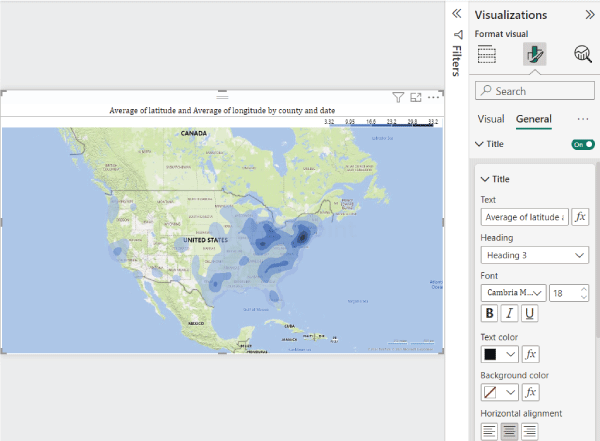Click the Search formatting options field
The image size is (600, 441).
click(535, 91)
